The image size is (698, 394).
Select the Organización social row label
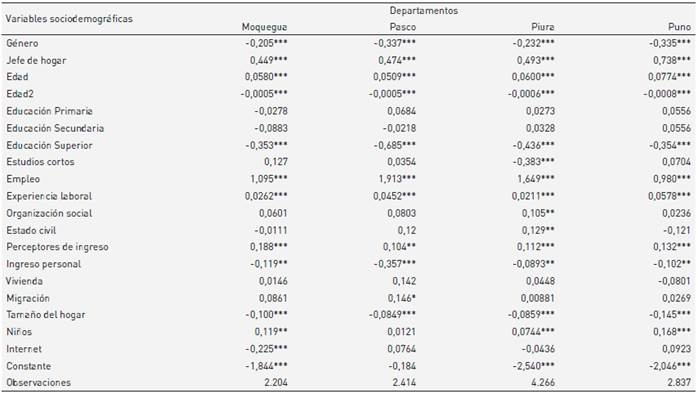[x=49, y=213]
